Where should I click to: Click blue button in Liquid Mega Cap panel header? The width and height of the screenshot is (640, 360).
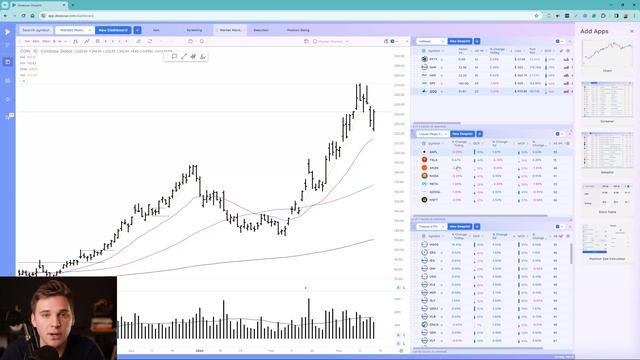(462, 134)
